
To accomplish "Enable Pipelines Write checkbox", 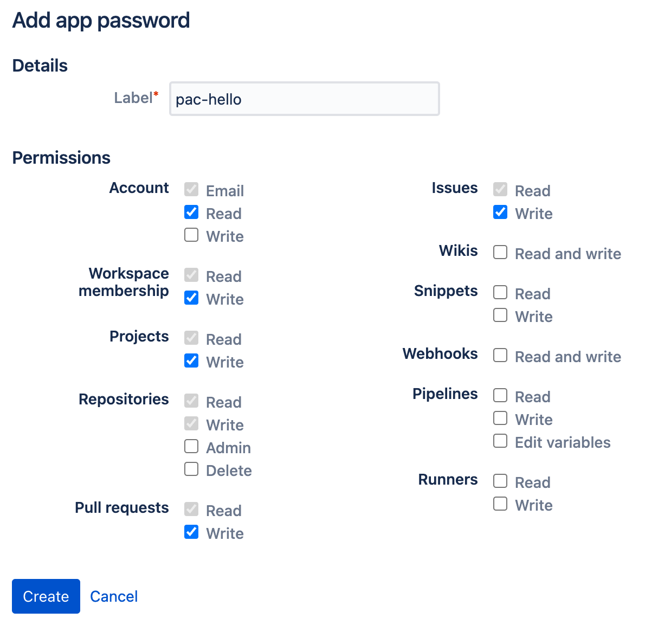I will 500,418.
